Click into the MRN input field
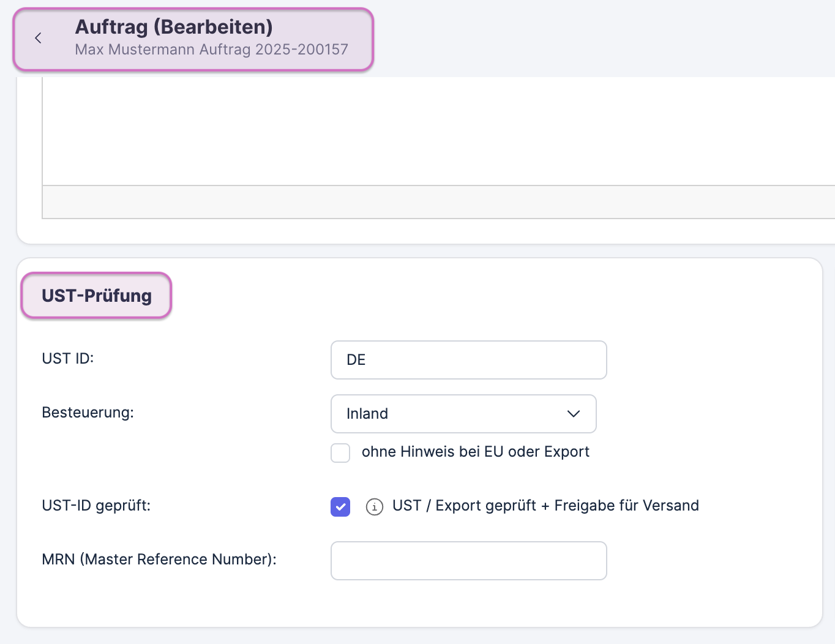 coord(468,561)
